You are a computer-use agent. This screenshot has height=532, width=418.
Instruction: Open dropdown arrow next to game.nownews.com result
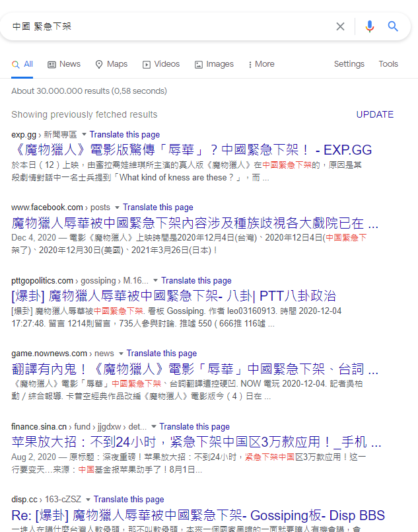coord(121,353)
